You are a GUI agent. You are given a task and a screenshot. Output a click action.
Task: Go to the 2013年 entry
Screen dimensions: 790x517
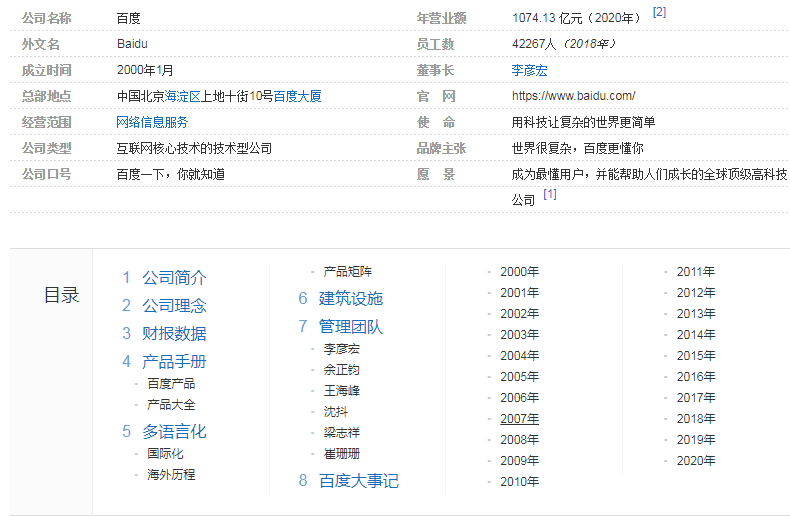pos(696,314)
